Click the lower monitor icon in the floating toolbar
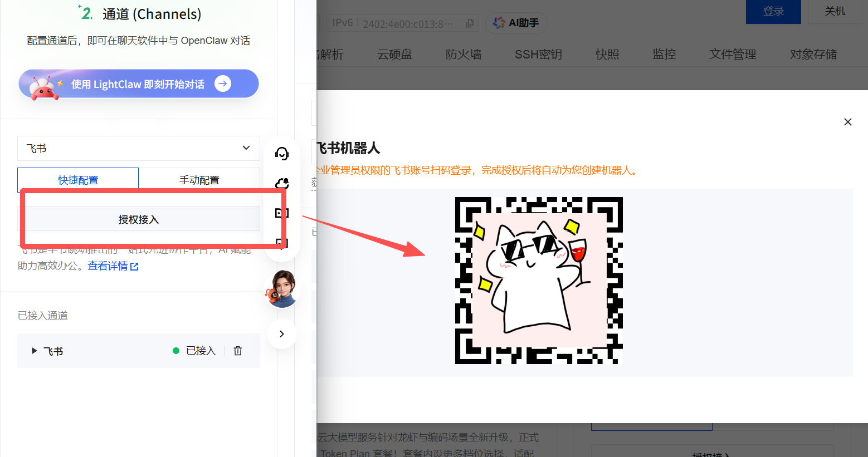 (281, 243)
